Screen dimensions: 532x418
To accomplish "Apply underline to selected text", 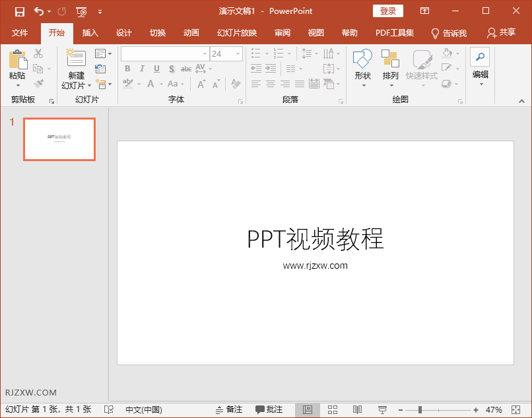I will (156, 68).
